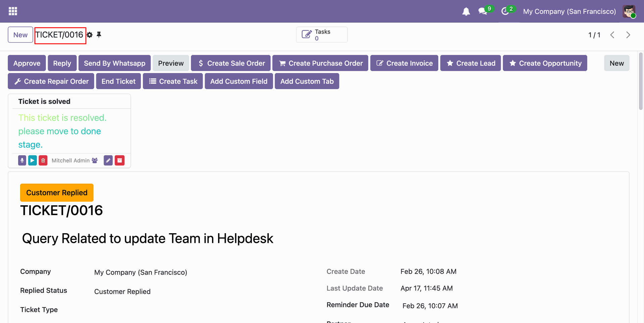Click the users group icon beside Mitchell Admin
The height and width of the screenshot is (323, 644).
[95, 160]
